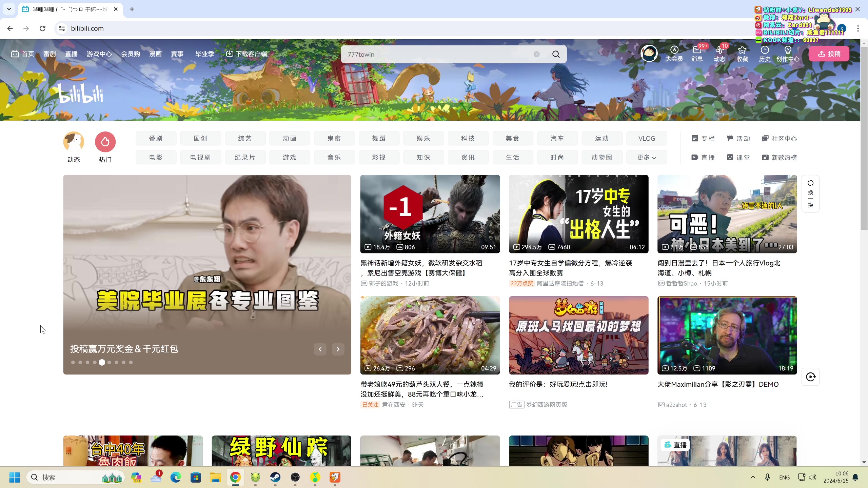Image resolution: width=868 pixels, height=488 pixels.
Task: Open 消息 messages icon
Action: coord(697,54)
